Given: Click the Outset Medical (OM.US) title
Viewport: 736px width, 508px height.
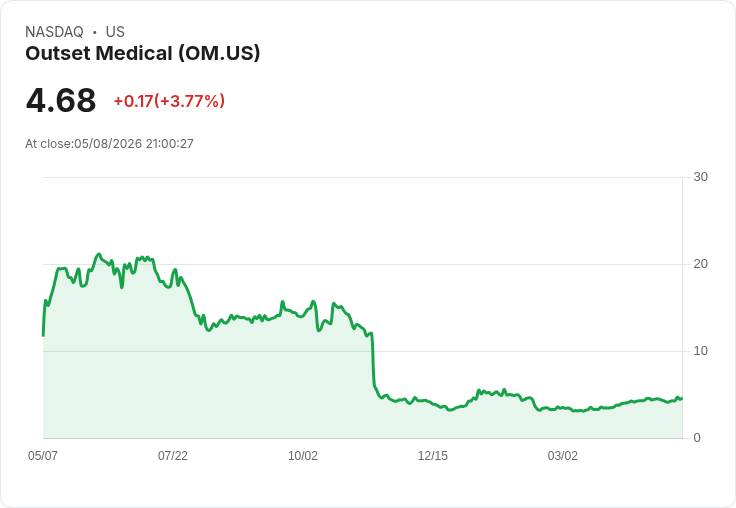Looking at the screenshot, I should (x=142, y=53).
